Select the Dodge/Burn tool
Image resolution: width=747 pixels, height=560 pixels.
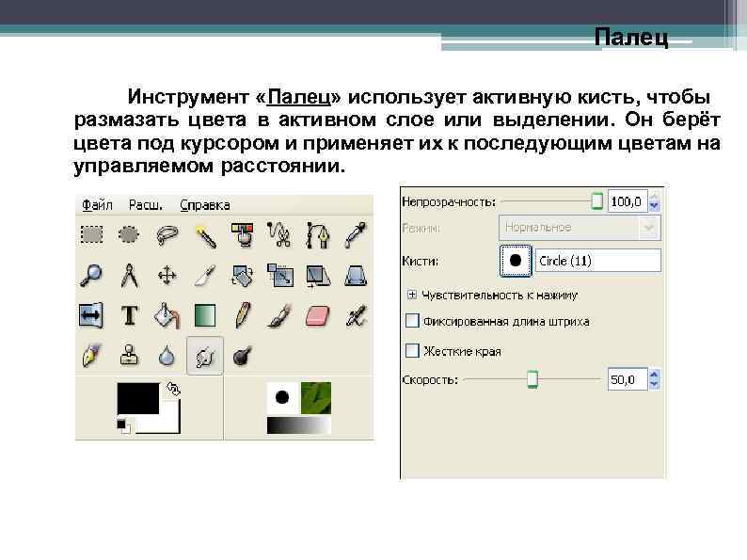pos(242,356)
